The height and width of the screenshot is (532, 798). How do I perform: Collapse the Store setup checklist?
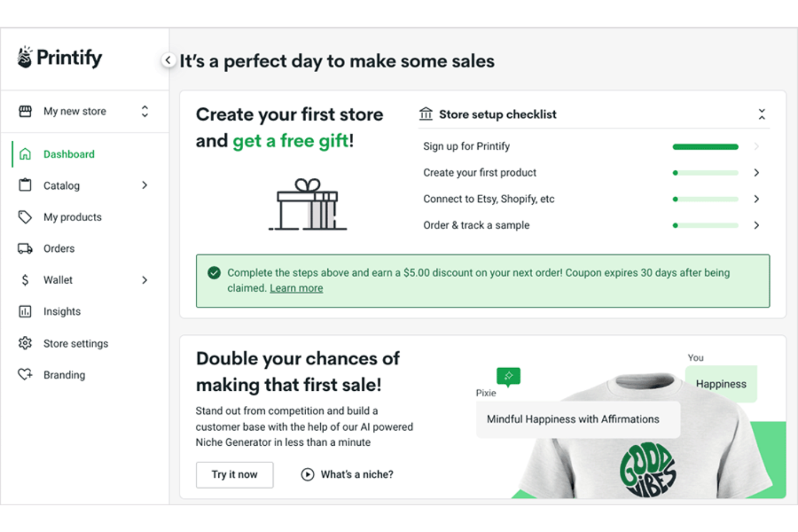[762, 114]
